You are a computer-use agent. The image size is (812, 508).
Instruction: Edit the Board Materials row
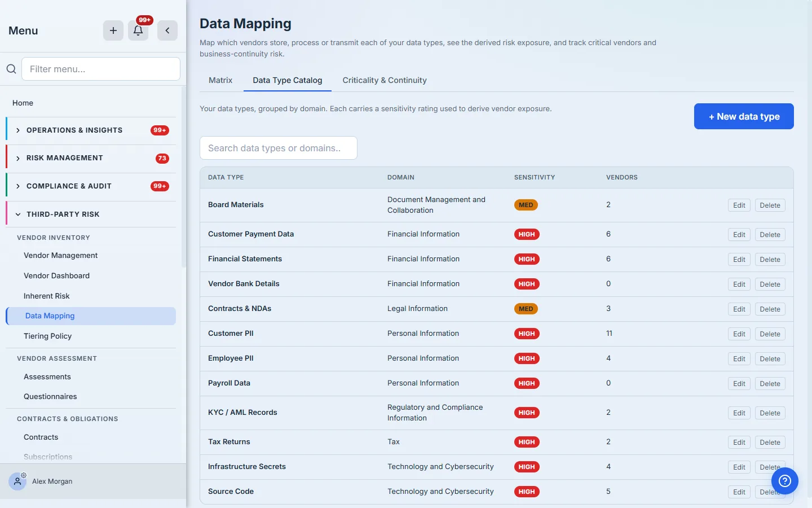tap(739, 205)
